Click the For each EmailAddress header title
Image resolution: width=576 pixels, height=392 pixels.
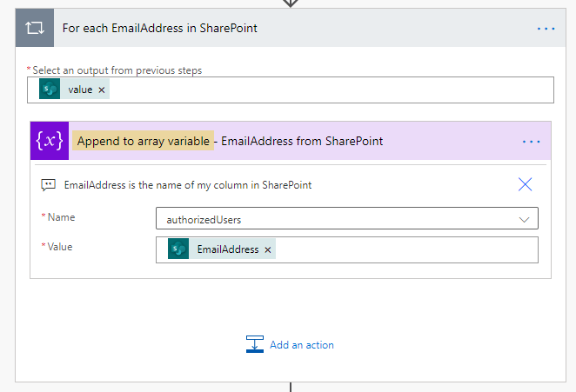pos(159,29)
